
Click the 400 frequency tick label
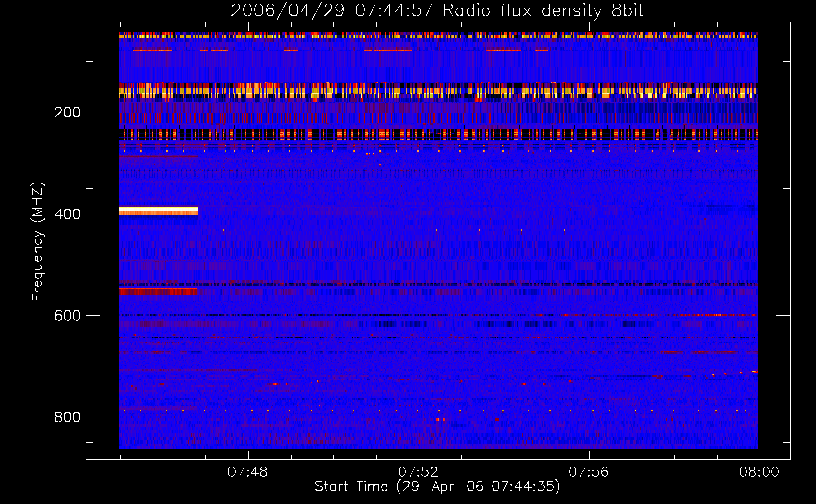point(68,214)
